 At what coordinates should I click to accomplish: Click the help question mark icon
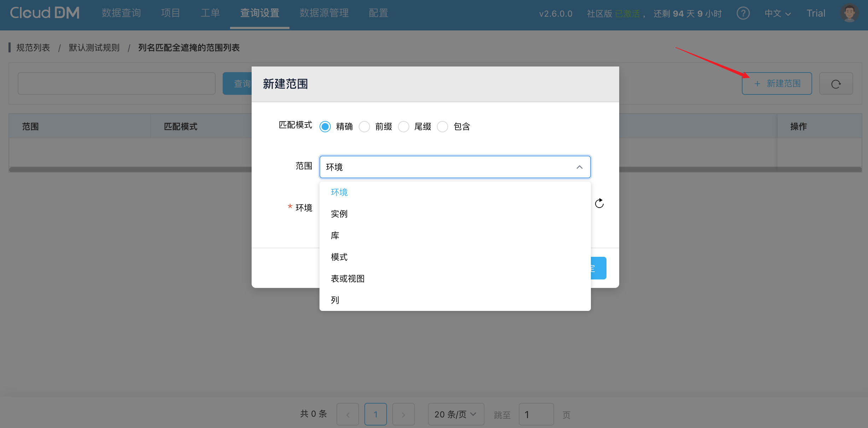click(743, 13)
